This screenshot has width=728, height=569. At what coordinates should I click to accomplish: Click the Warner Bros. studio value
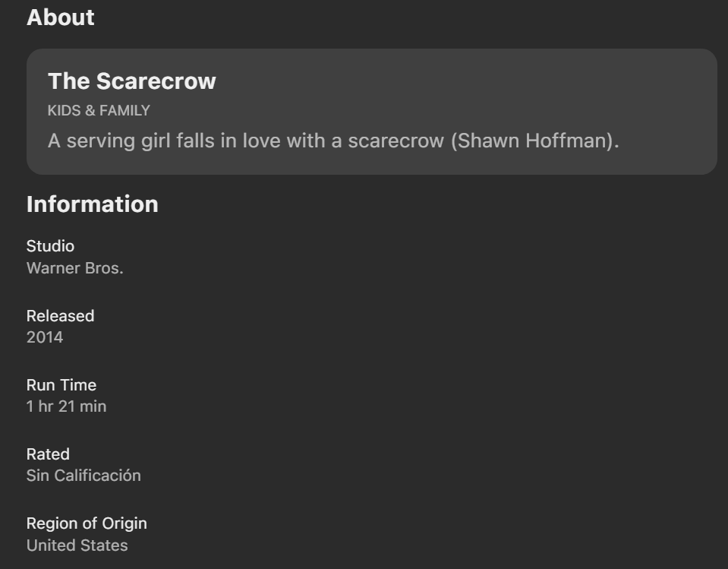[74, 268]
